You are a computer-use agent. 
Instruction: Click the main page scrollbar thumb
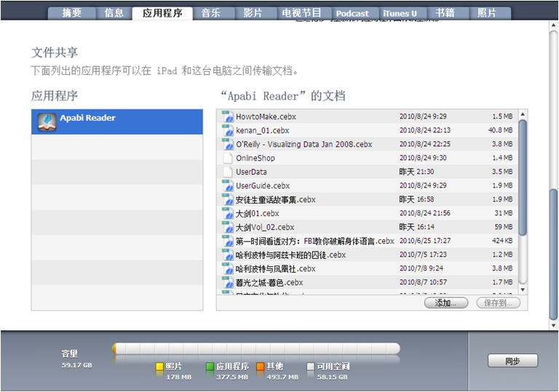click(553, 255)
